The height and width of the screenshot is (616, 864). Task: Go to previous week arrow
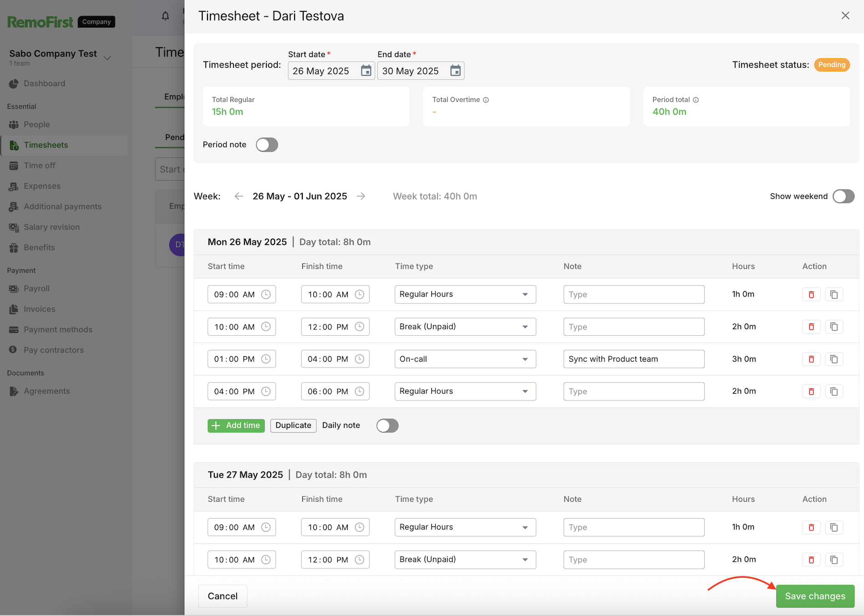(x=239, y=196)
